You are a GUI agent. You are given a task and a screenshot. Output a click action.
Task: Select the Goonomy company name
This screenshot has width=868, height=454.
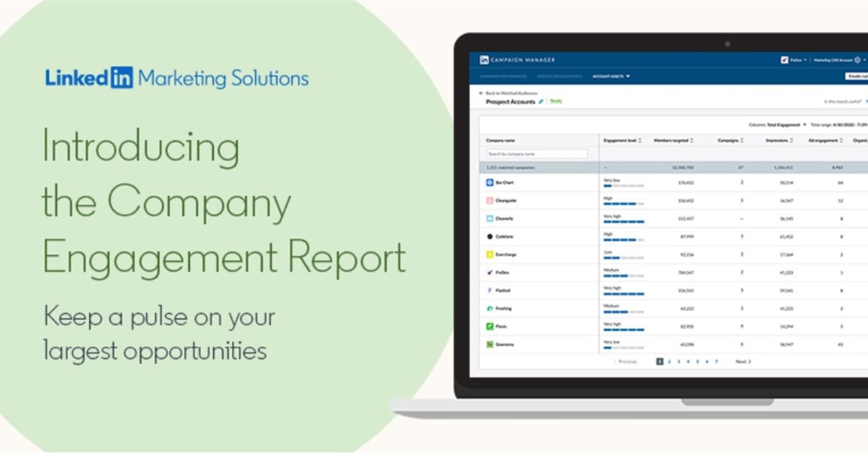point(505,344)
